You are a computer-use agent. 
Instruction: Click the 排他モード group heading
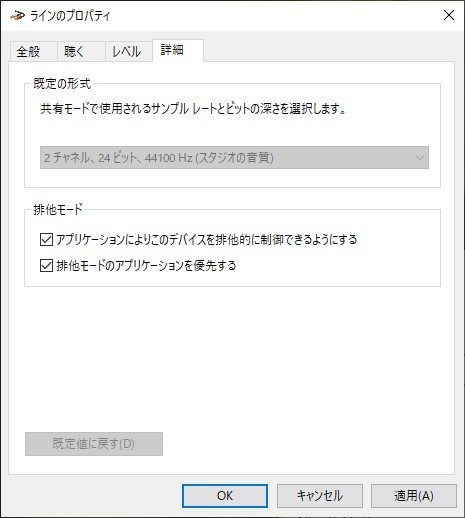58,210
